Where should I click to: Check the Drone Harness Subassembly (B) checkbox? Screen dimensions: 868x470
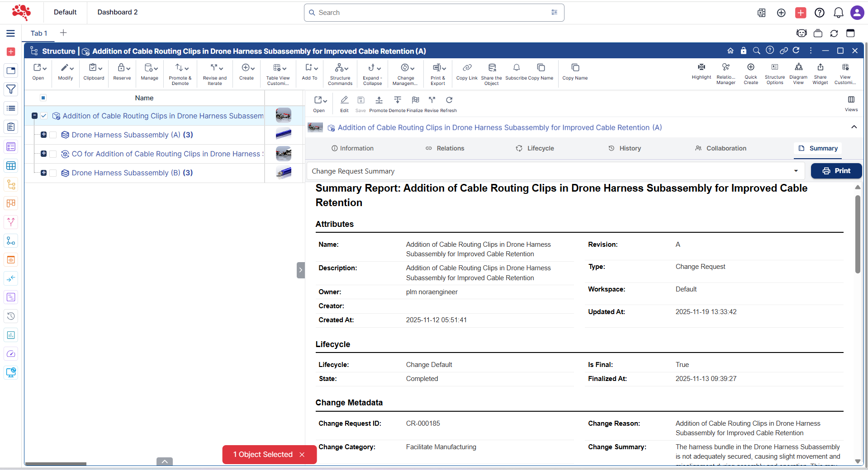tap(53, 173)
